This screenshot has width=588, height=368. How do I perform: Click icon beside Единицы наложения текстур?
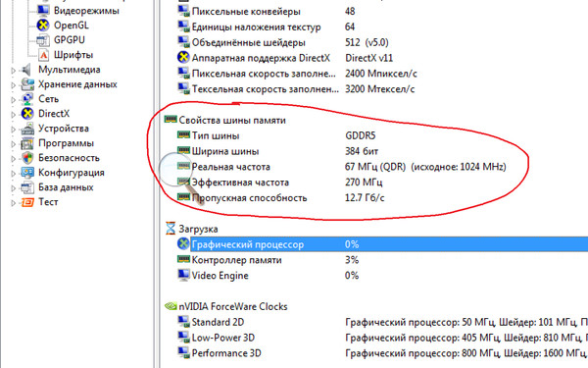coord(183,26)
